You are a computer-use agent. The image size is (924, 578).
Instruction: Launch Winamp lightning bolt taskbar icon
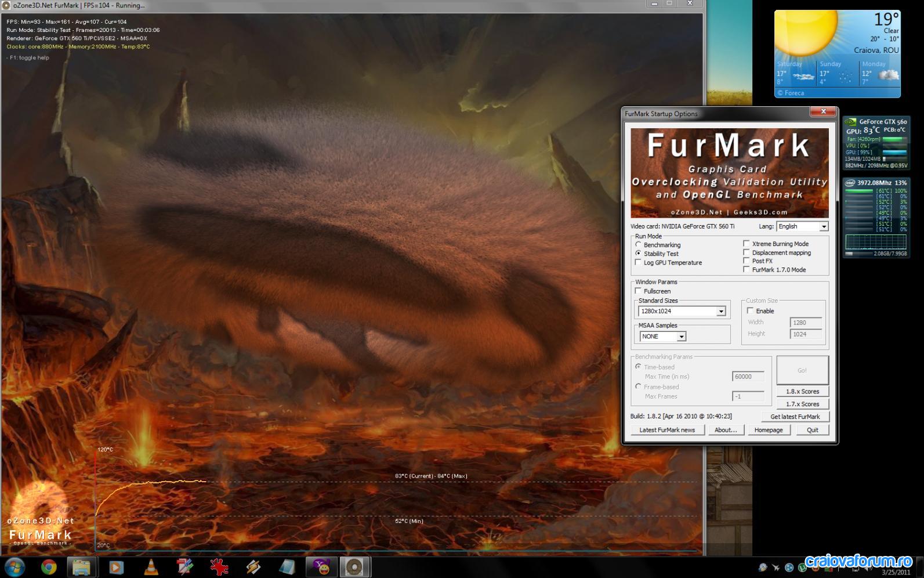pos(253,567)
